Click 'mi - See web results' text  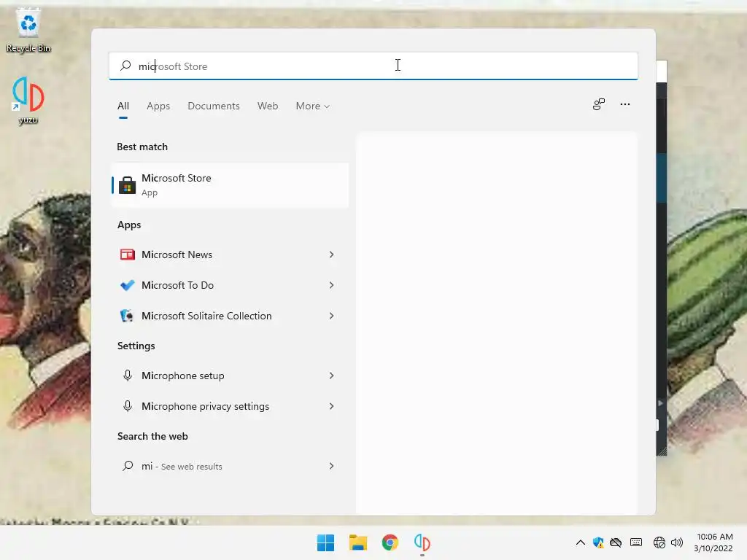click(x=182, y=466)
